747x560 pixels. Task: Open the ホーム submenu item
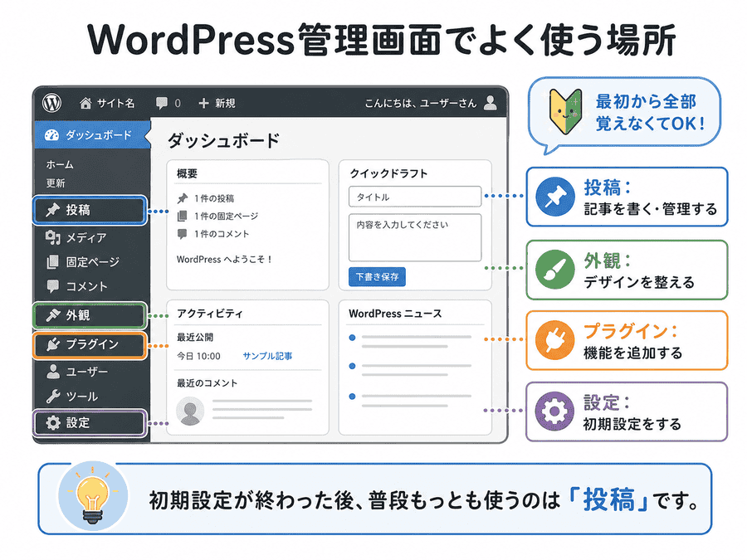tap(60, 165)
